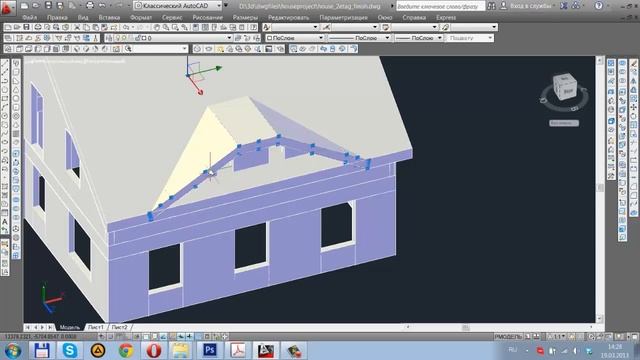Open the Файл menu
The height and width of the screenshot is (360, 640).
(x=29, y=18)
